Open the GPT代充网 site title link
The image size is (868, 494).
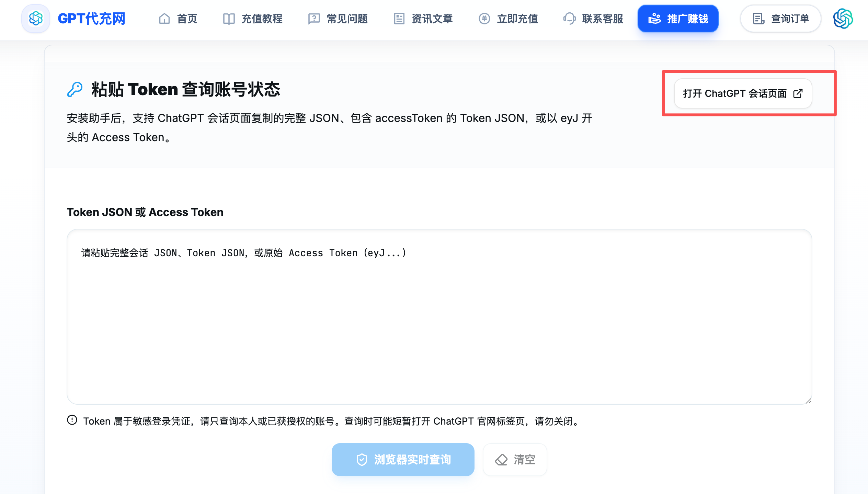click(x=91, y=19)
